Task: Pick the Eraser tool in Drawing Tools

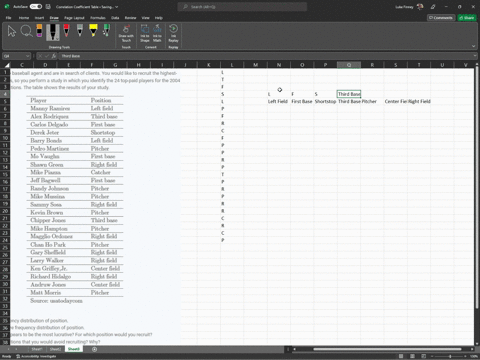Action: point(39,31)
